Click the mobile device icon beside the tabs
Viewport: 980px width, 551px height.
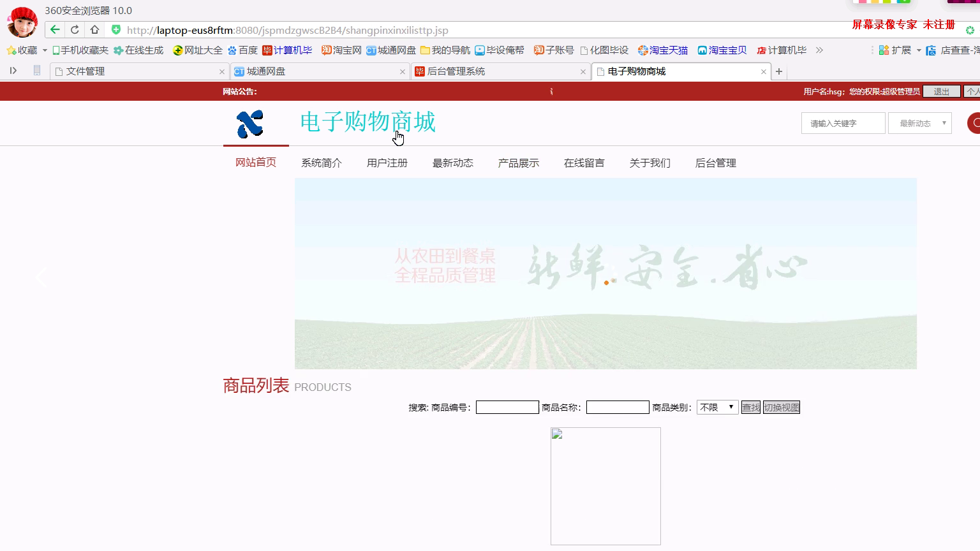[37, 71]
